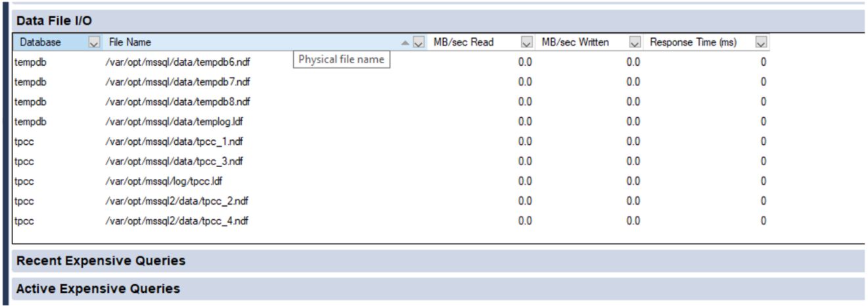Screen dimensions: 868x306
Task: Open the File Name column filter dropdown
Action: [419, 43]
